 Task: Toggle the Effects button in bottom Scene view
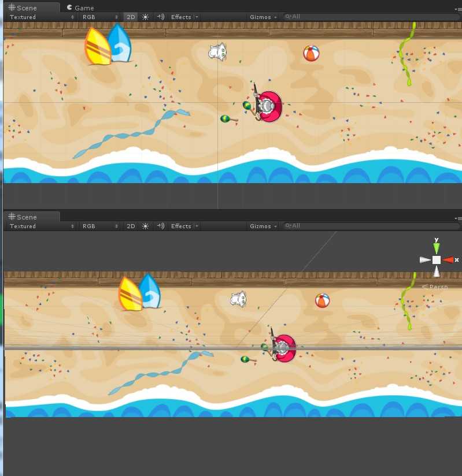(x=181, y=226)
